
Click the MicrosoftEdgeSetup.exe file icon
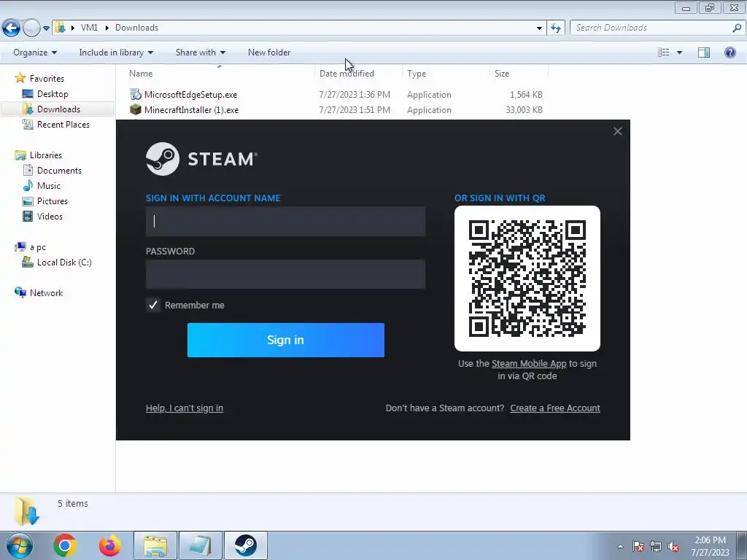click(136, 94)
